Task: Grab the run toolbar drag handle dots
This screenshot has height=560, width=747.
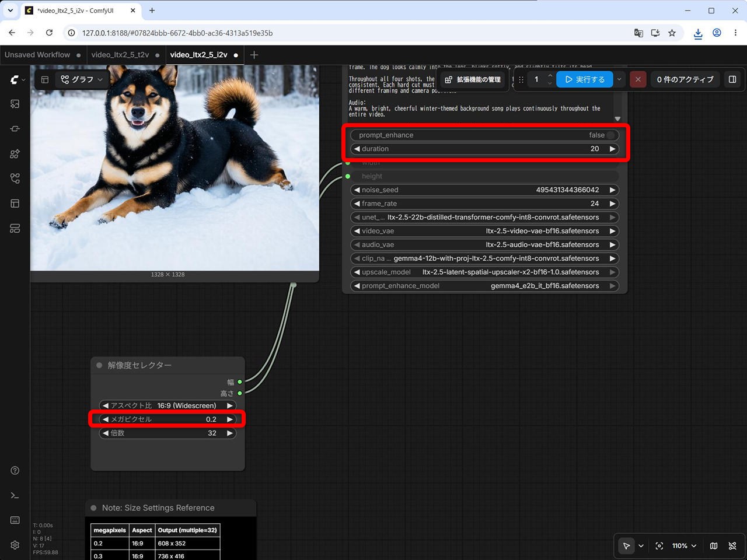Action: 521,79
